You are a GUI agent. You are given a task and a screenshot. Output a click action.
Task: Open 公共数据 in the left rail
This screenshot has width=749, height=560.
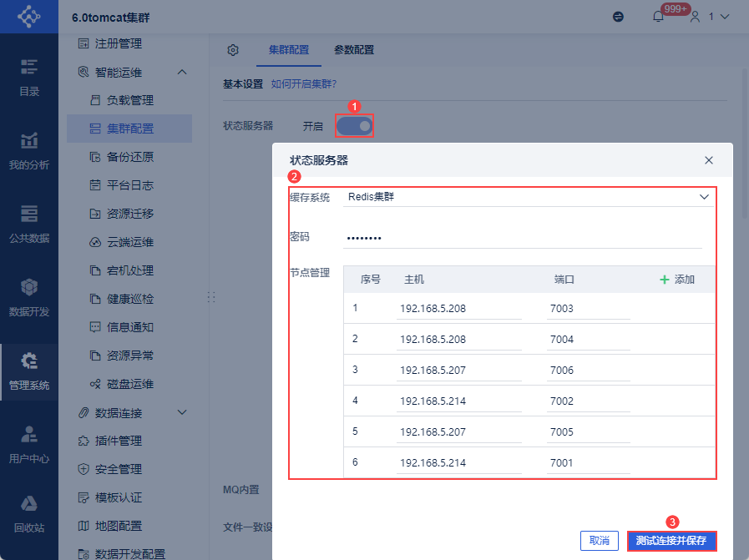[29, 224]
